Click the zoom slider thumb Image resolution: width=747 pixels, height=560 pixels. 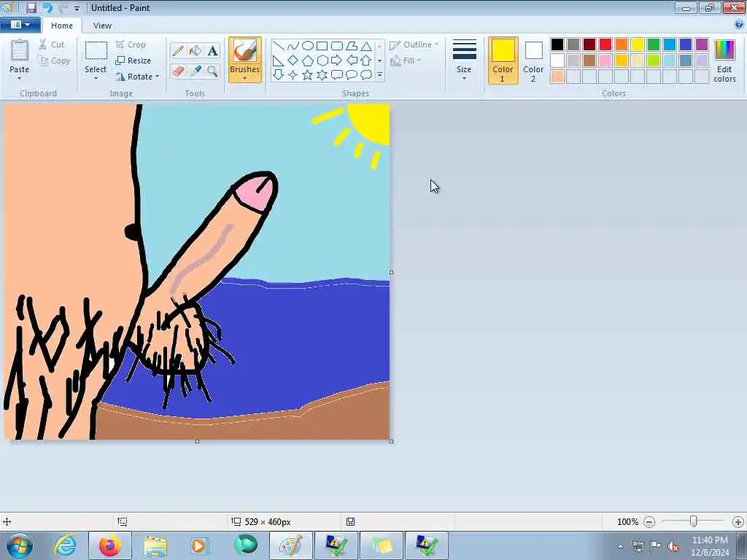694,521
